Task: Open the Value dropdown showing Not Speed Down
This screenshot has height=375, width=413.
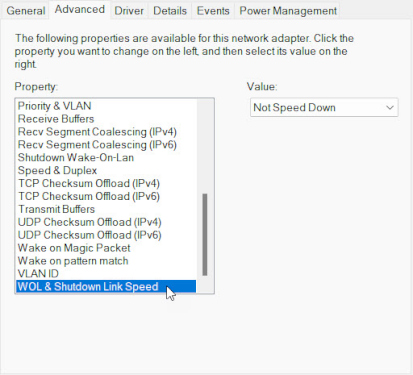Action: (x=324, y=107)
